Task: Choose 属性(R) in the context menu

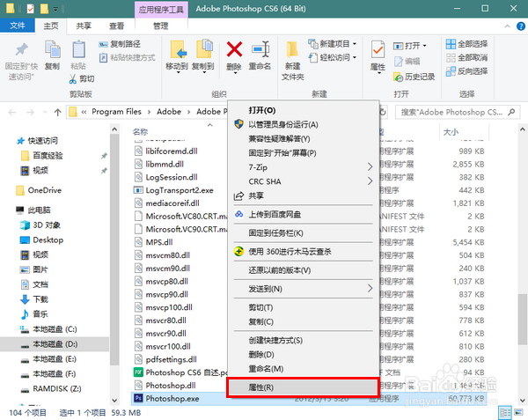Action: pyautogui.click(x=304, y=387)
